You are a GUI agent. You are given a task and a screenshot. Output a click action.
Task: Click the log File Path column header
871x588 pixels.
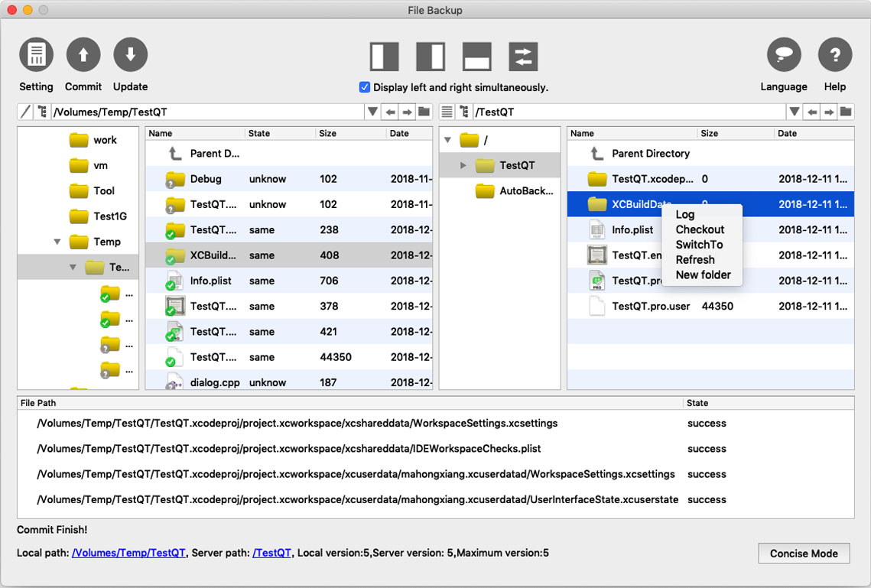(x=350, y=403)
